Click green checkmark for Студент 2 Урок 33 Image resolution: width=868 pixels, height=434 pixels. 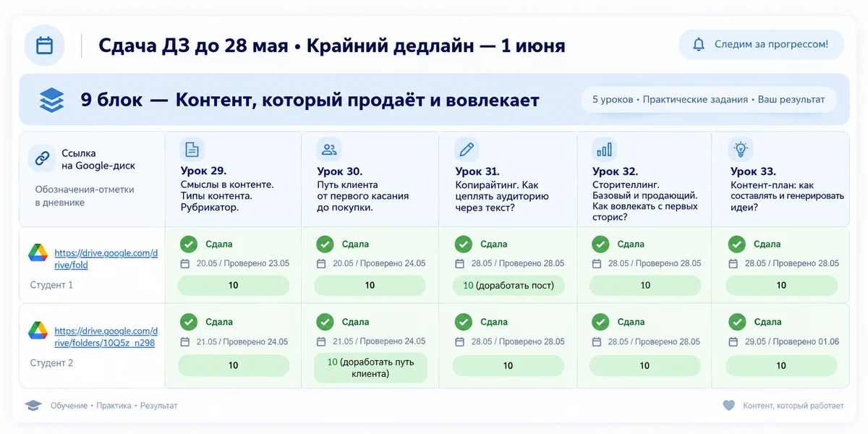pos(736,322)
